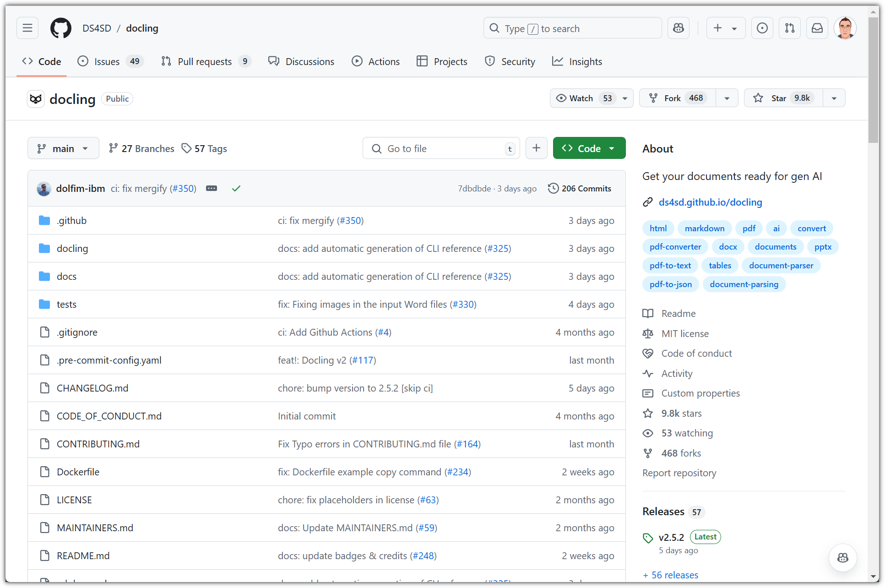
Task: Expand the commit message ellipsis
Action: point(212,189)
